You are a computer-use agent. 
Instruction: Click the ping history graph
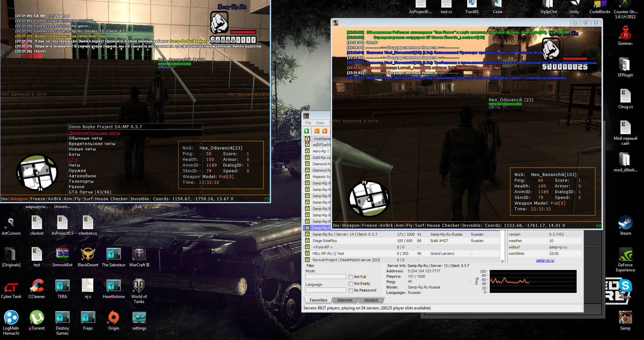pyautogui.click(x=533, y=281)
